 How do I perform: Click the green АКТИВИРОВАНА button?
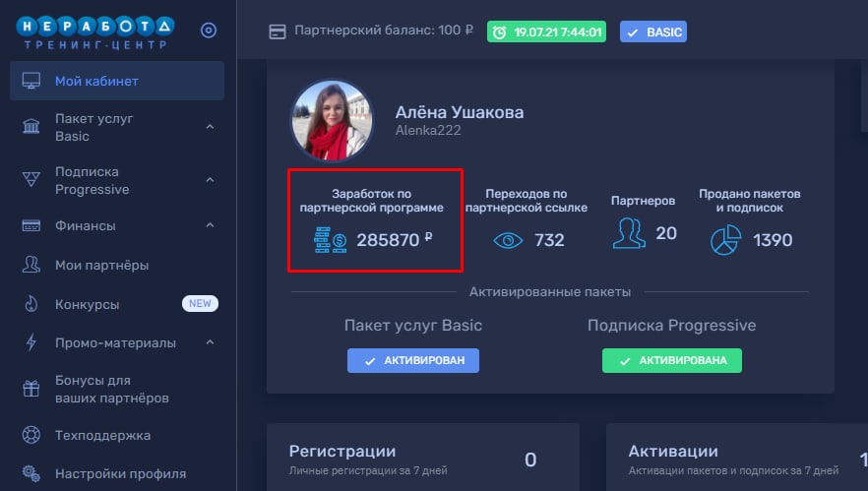672,360
